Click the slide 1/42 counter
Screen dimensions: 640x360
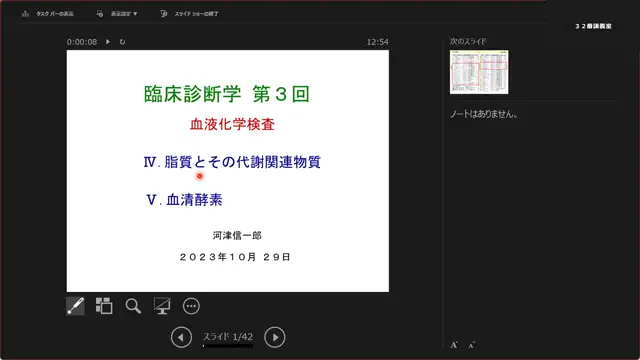(x=228, y=337)
